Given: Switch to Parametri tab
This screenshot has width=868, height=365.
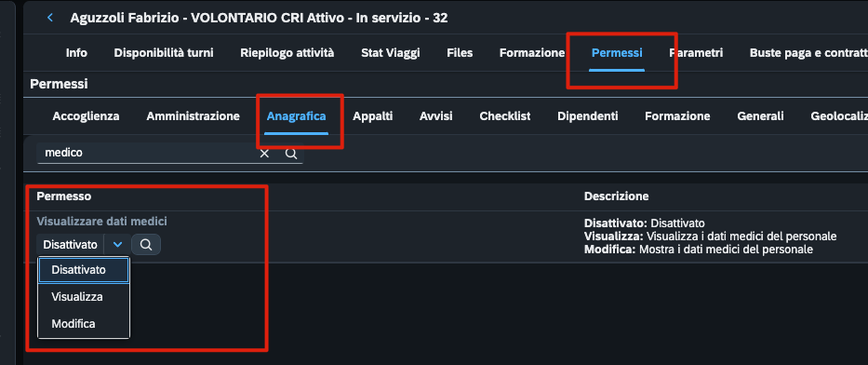Looking at the screenshot, I should [x=696, y=53].
